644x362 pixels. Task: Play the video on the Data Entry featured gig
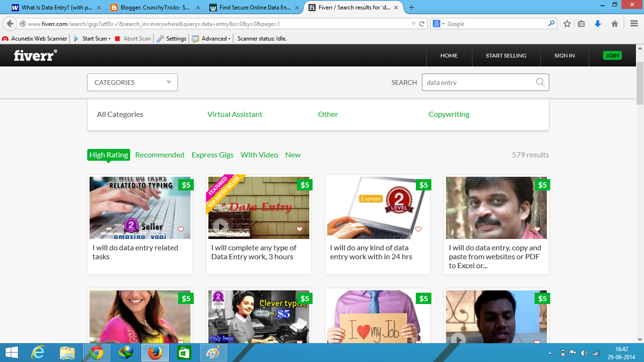220,227
